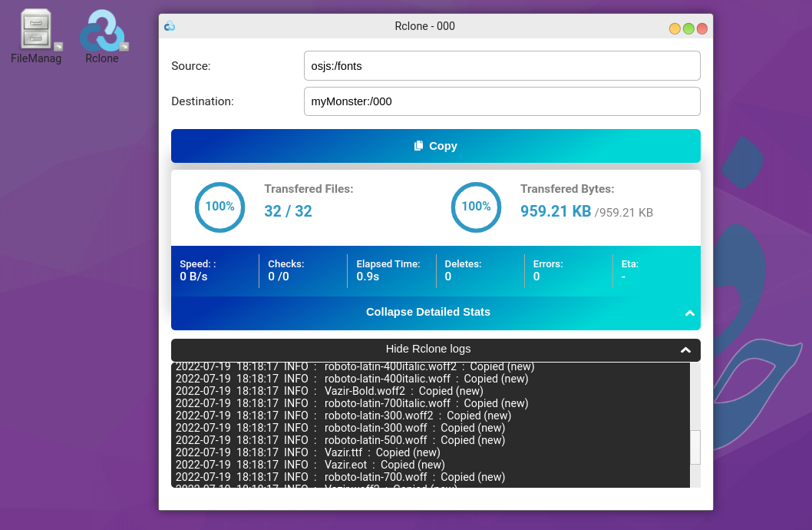The image size is (812, 530).
Task: Click the Elapsed Time value in stats
Action: coord(368,277)
